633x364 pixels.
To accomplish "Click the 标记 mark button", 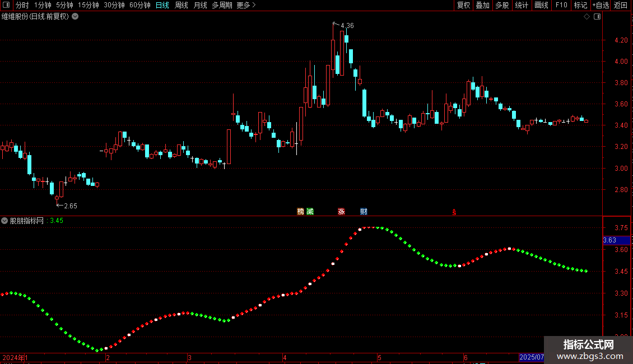I will 580,5.
